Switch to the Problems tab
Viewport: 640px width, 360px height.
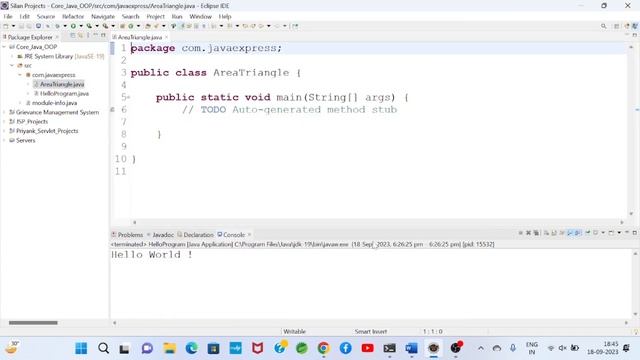130,235
